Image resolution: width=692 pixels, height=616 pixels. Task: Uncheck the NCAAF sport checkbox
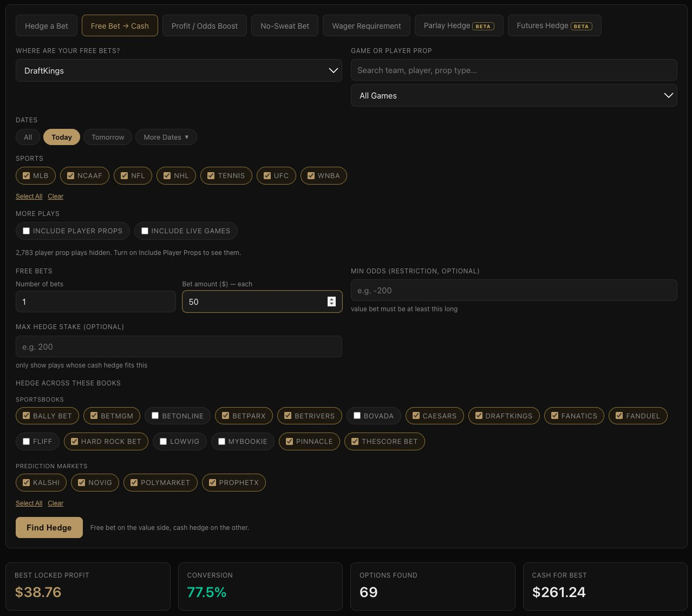(70, 175)
